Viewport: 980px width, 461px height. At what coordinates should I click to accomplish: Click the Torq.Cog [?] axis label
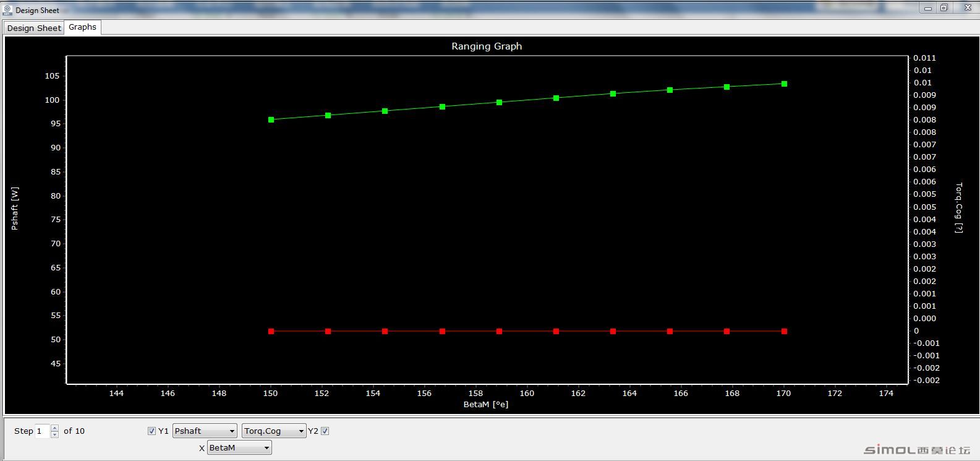(x=959, y=207)
